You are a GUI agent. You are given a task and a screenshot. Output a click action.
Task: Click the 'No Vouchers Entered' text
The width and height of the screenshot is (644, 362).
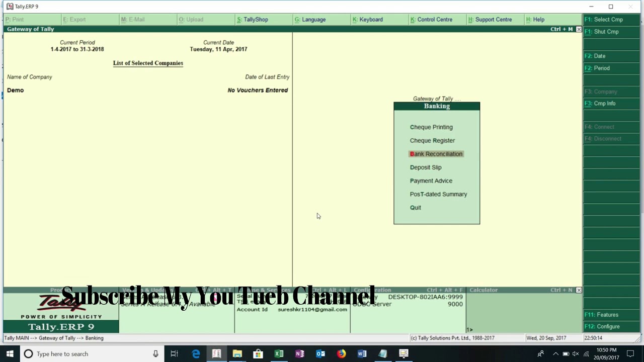pyautogui.click(x=258, y=90)
